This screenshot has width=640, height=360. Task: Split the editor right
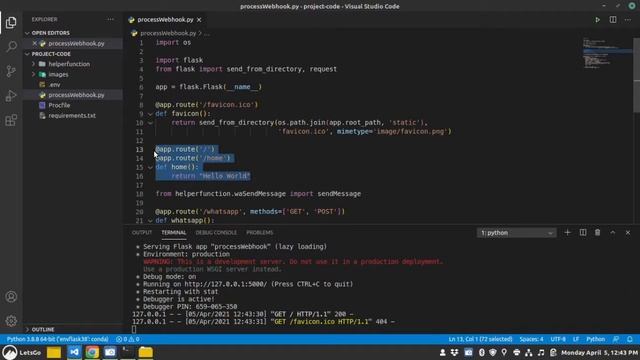[613, 20]
